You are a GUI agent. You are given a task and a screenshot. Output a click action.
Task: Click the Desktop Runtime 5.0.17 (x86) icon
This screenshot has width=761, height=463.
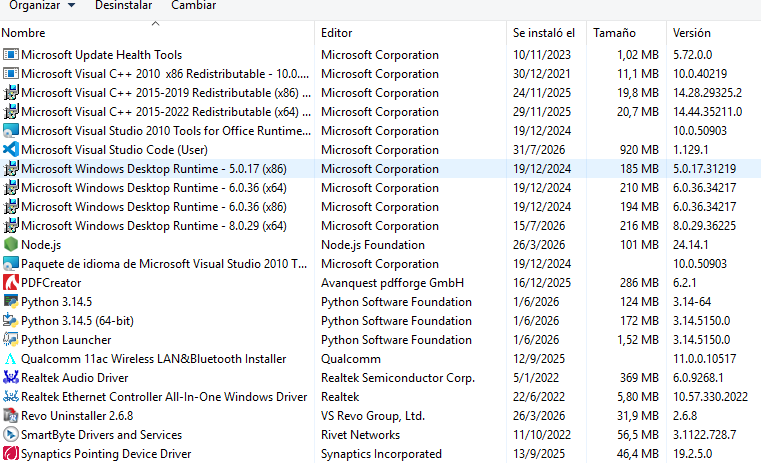(11, 168)
